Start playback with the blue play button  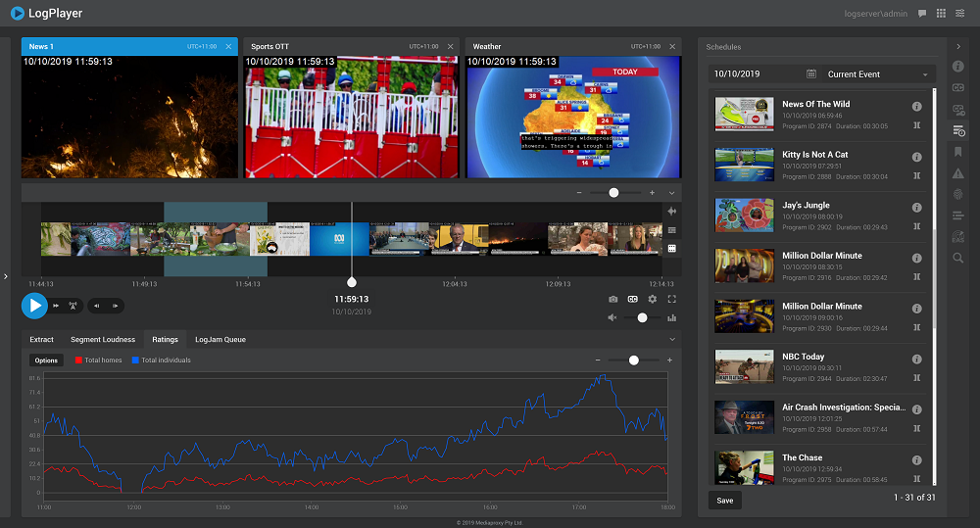pyautogui.click(x=34, y=306)
